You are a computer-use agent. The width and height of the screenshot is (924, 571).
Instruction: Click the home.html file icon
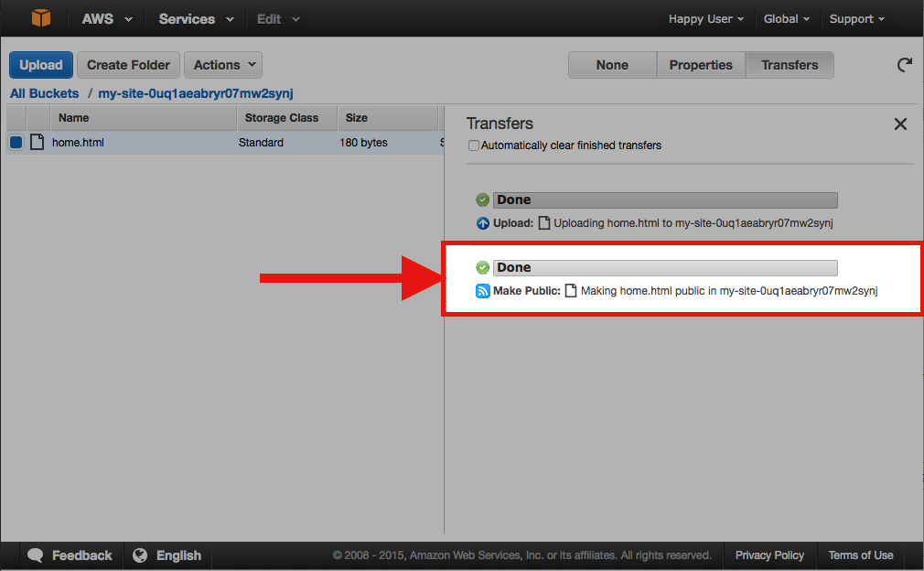(38, 142)
